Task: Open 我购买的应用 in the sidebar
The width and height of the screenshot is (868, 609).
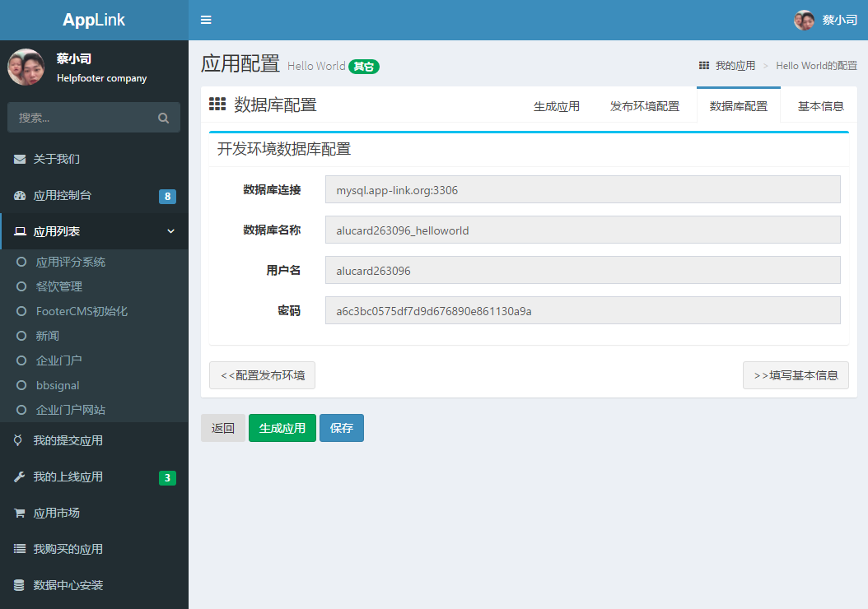Action: click(94, 549)
